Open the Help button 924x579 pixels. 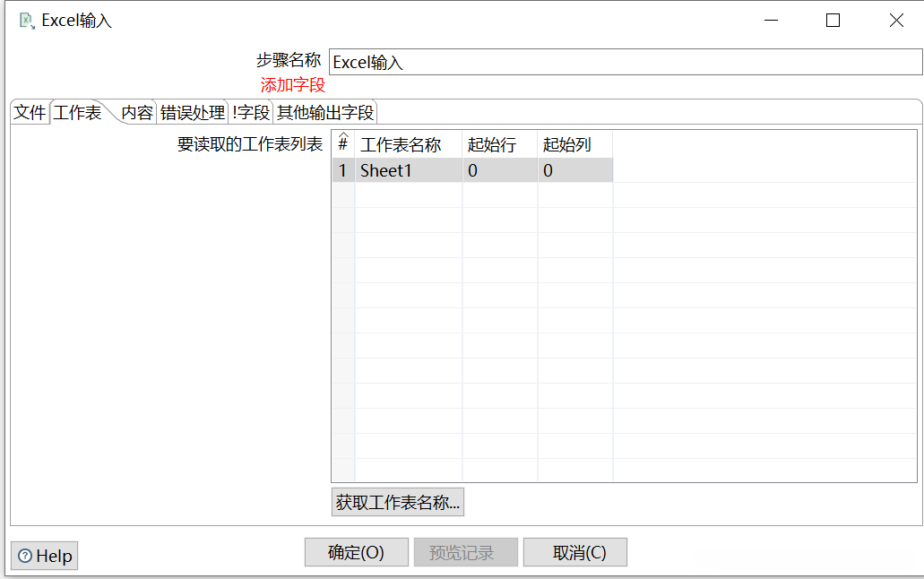click(x=44, y=556)
